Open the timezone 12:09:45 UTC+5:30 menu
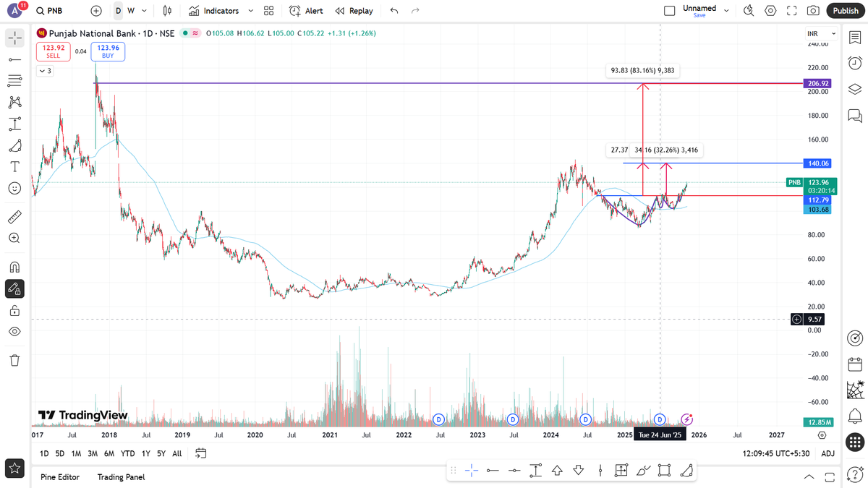This screenshot has width=868, height=488. pyautogui.click(x=778, y=454)
